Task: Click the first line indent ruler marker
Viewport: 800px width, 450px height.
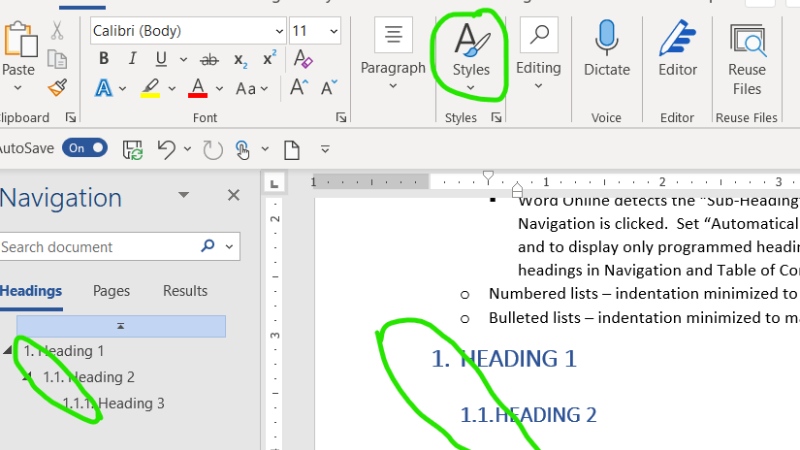Action: click(488, 177)
